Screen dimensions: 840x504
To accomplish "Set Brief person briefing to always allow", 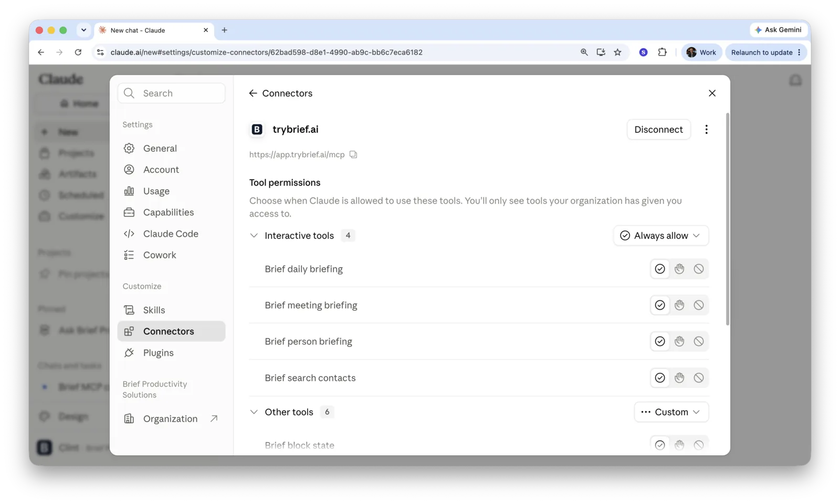I will 660,342.
